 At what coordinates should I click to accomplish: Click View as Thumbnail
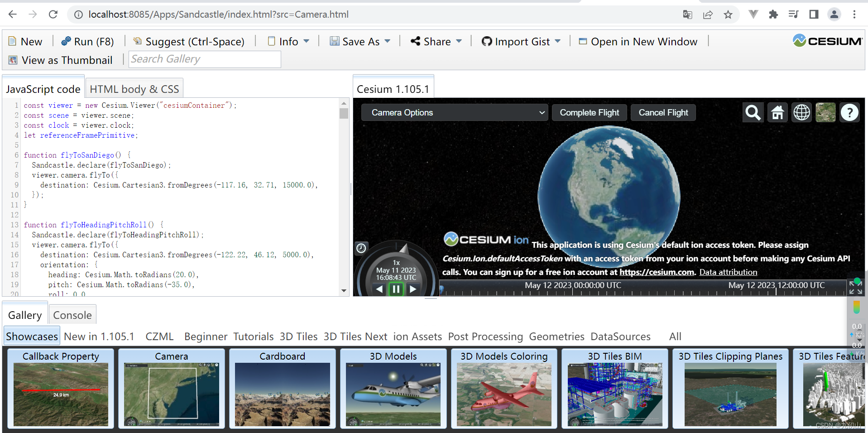[x=60, y=60]
